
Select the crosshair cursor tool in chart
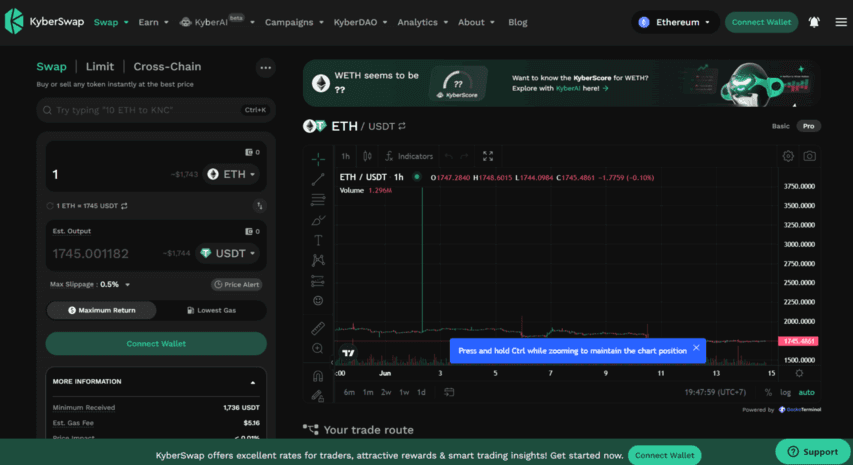tap(318, 159)
